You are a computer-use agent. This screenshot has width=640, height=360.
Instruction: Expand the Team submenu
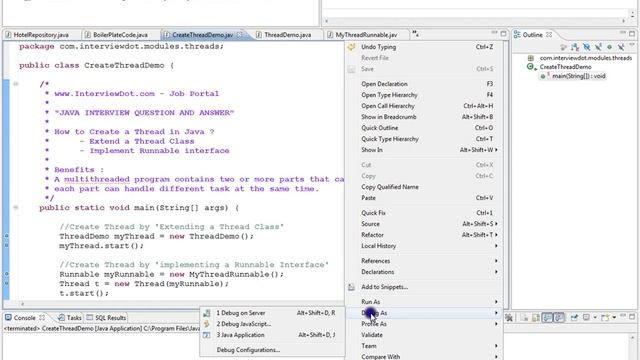pos(424,346)
